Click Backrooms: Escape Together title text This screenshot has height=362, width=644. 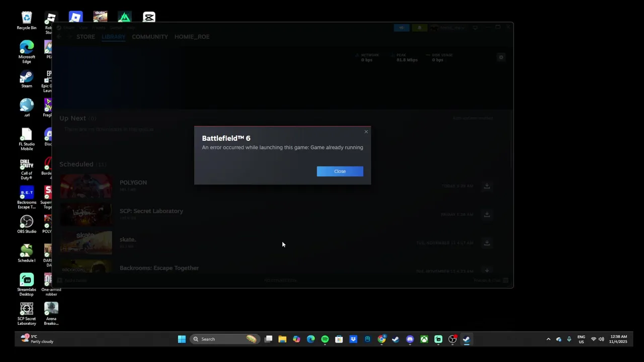pos(159,268)
